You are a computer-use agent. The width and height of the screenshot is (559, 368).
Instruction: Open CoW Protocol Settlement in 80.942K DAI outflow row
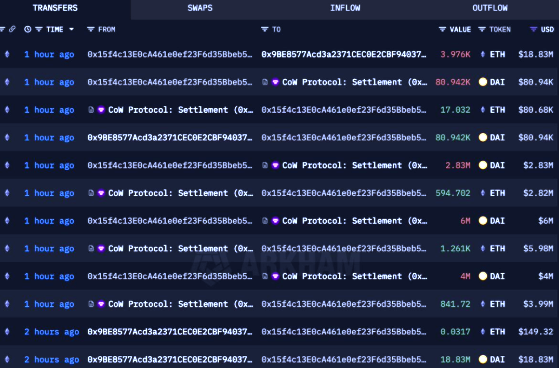pyautogui.click(x=355, y=82)
